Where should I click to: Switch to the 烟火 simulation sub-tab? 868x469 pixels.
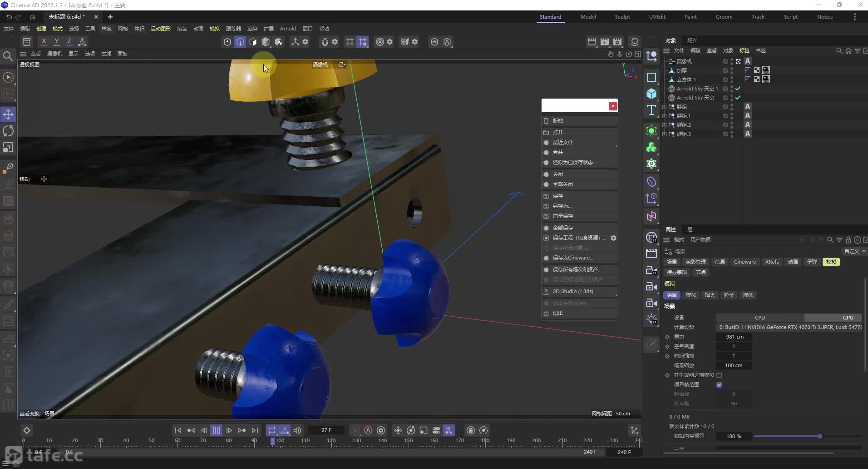tap(710, 295)
